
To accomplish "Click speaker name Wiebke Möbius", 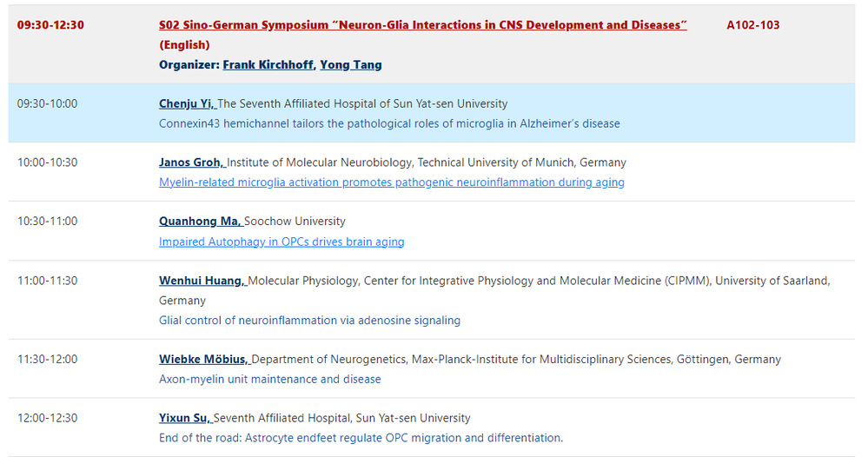I will (x=204, y=359).
